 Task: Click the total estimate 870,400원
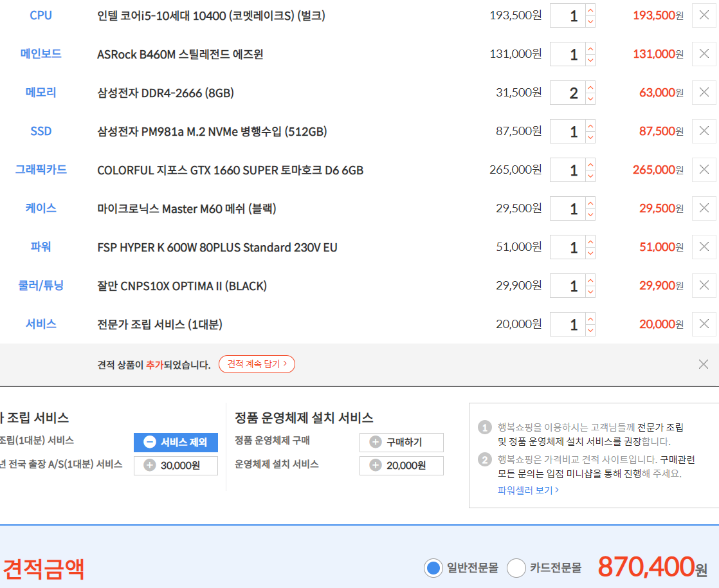[653, 567]
